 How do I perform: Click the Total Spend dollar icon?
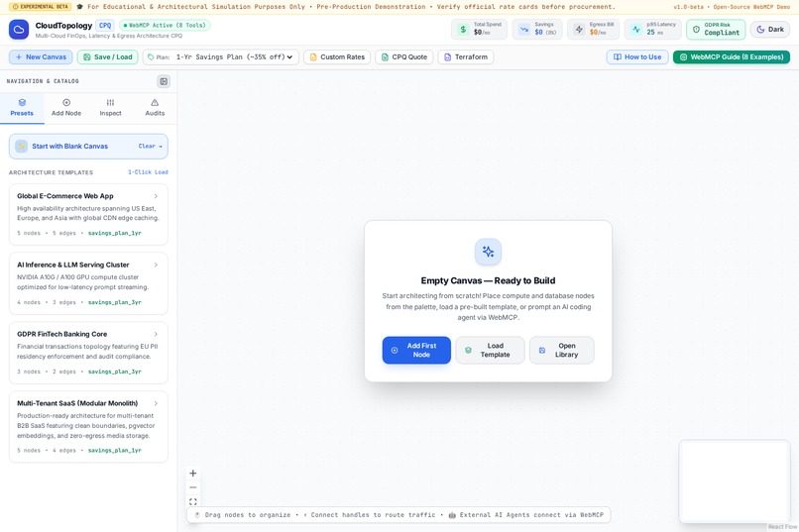coord(463,30)
